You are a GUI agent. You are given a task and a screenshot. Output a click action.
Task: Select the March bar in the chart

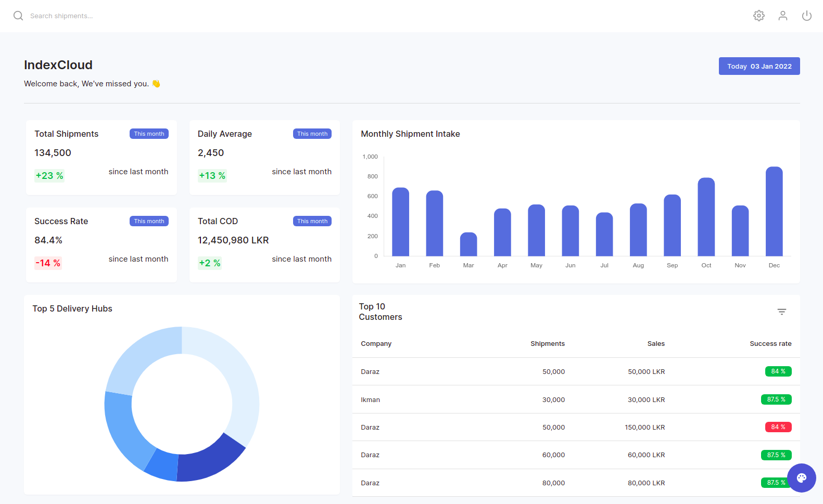point(469,244)
